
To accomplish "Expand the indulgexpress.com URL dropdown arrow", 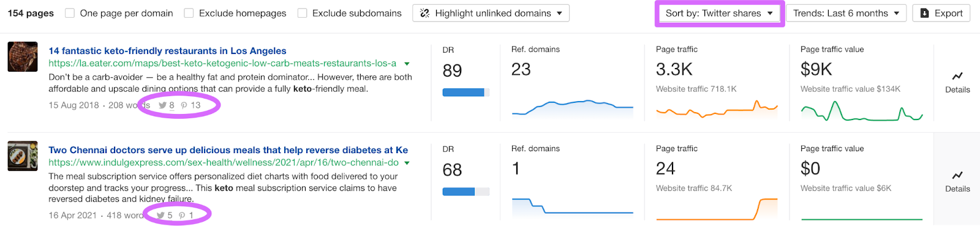I will tap(407, 163).
